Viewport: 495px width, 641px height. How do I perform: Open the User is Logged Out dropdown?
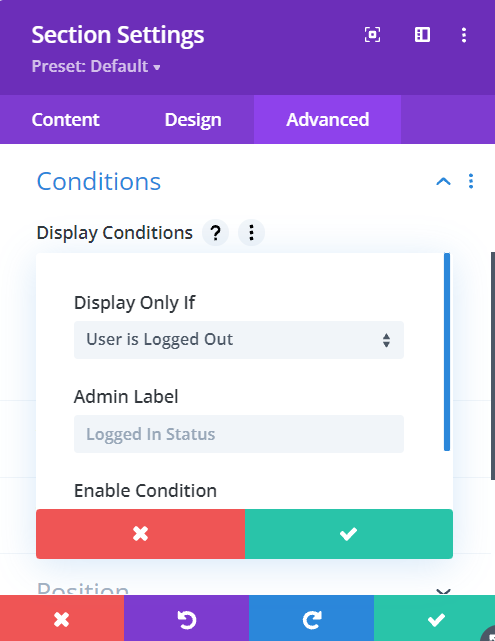[x=239, y=340]
